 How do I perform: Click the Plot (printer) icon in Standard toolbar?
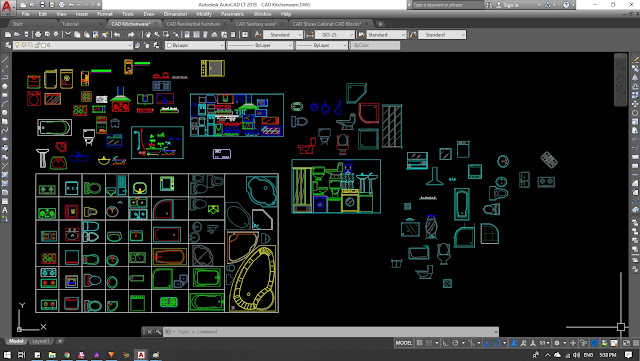[38, 35]
